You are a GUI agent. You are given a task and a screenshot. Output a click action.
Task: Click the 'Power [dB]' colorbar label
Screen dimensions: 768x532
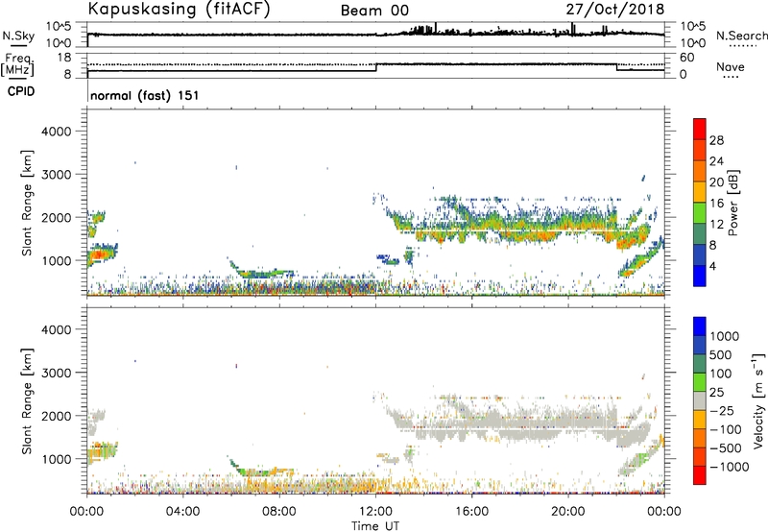click(732, 203)
